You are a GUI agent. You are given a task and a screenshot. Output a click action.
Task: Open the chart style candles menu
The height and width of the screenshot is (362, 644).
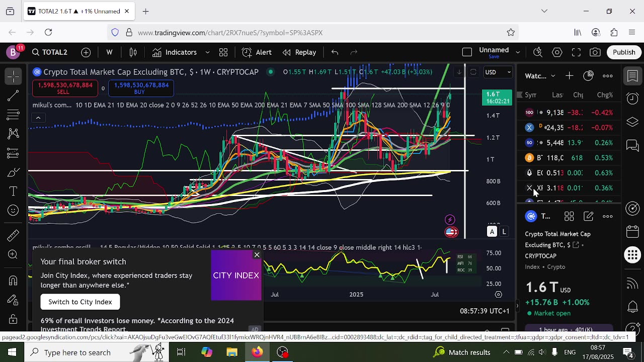point(133,52)
